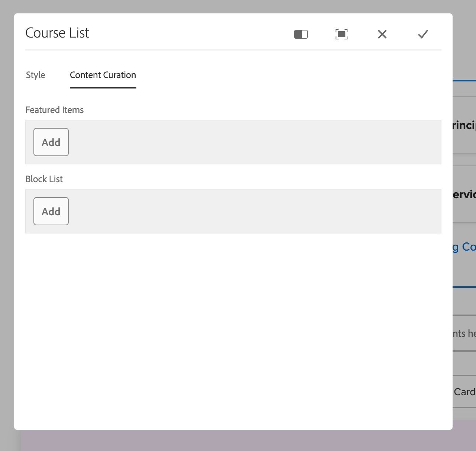Screen dimensions: 476x451
Task: Click the Block List field label
Action: pyautogui.click(x=44, y=179)
